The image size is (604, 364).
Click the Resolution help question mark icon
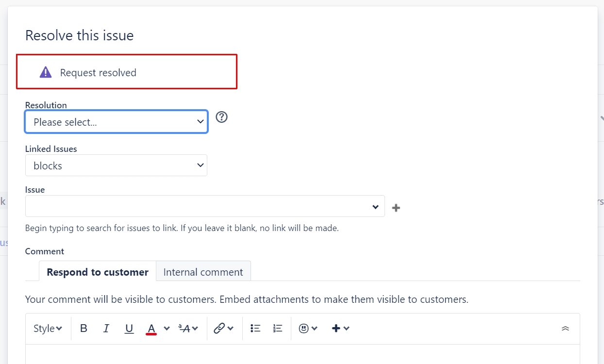click(222, 117)
